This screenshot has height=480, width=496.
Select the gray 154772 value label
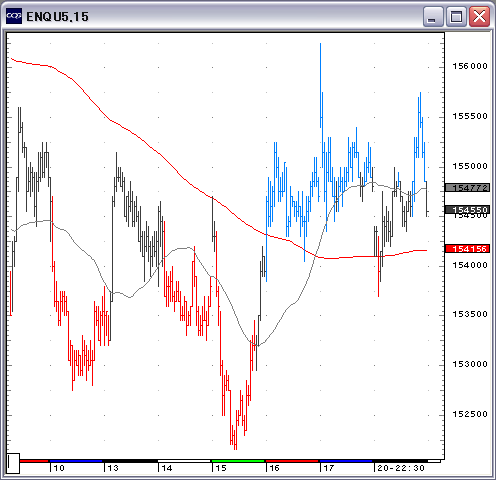coord(467,188)
